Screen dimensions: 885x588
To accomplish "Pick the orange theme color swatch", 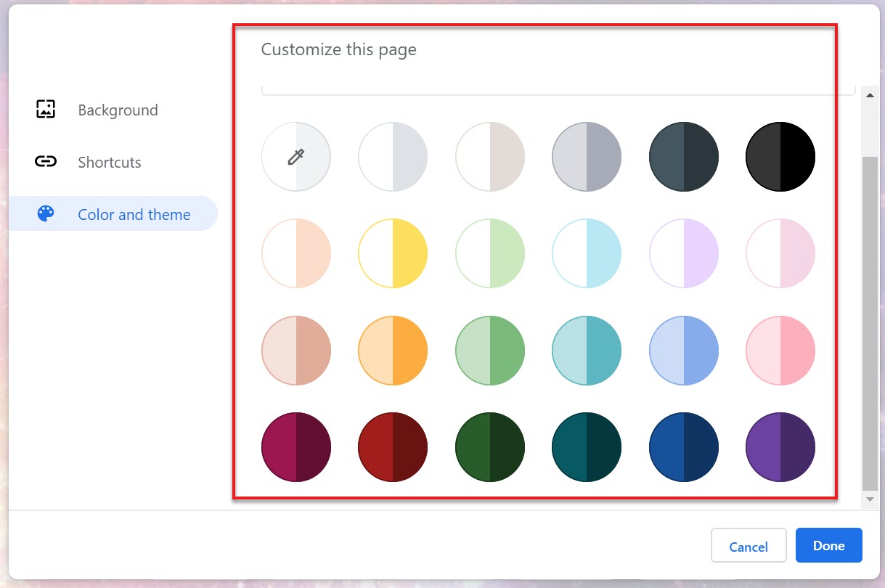I will 393,350.
